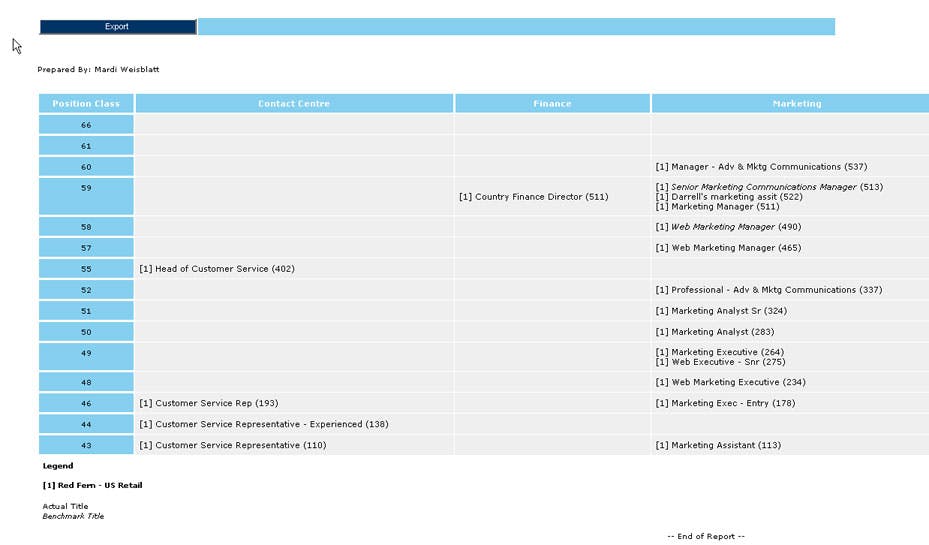
Task: Click position class 52 row label
Action: click(x=86, y=290)
